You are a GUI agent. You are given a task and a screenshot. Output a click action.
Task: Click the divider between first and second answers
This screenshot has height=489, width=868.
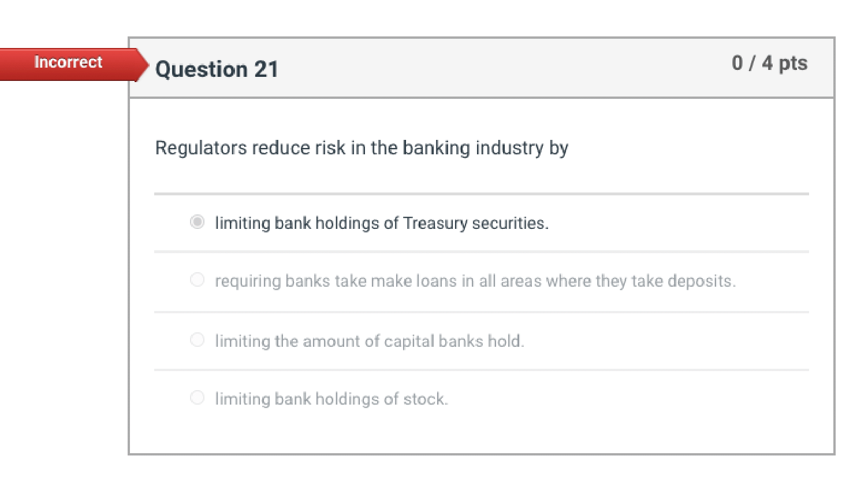(481, 251)
